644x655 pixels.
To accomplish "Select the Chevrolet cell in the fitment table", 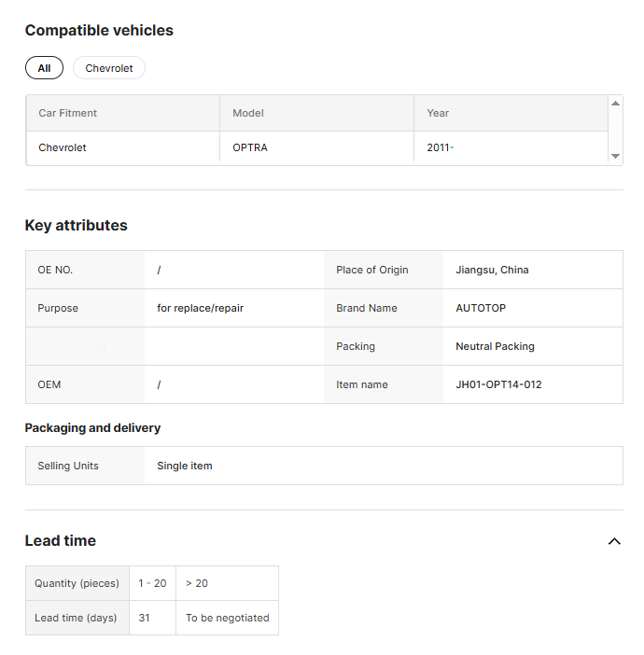I will click(x=63, y=147).
